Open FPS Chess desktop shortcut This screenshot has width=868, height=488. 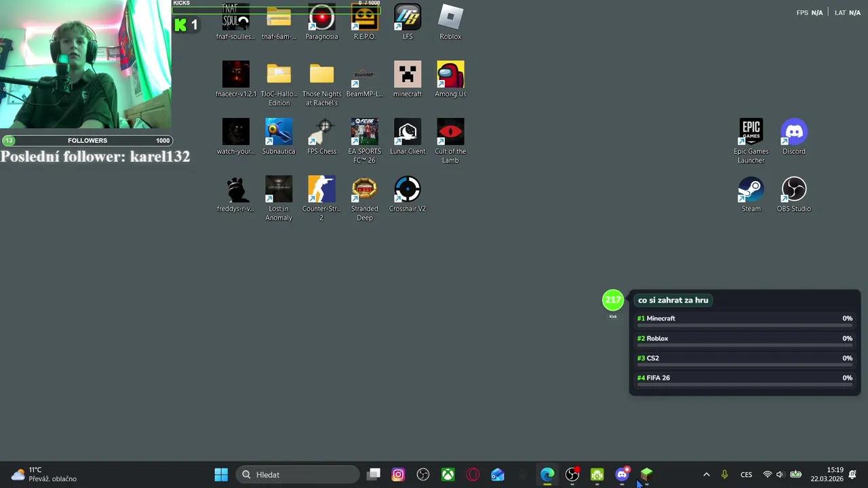(321, 137)
